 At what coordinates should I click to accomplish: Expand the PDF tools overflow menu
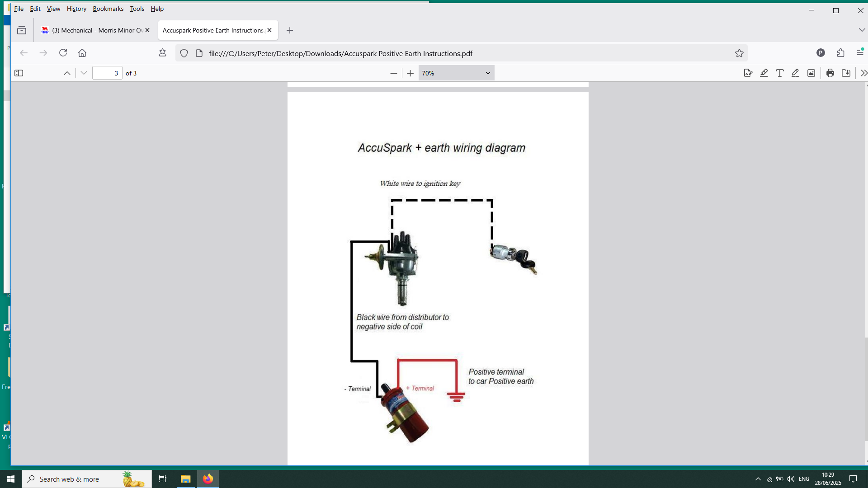tap(863, 73)
